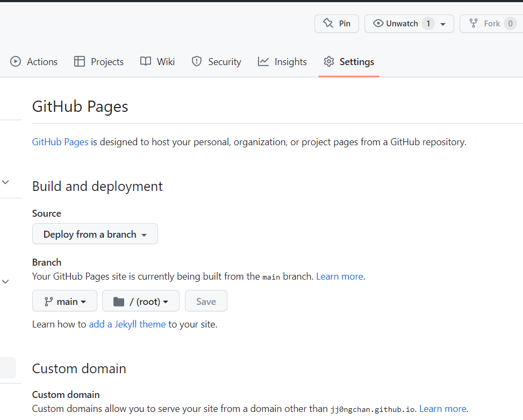Click the jj0ngchan.github.io domain text
Image resolution: width=523 pixels, height=420 pixels.
373,409
